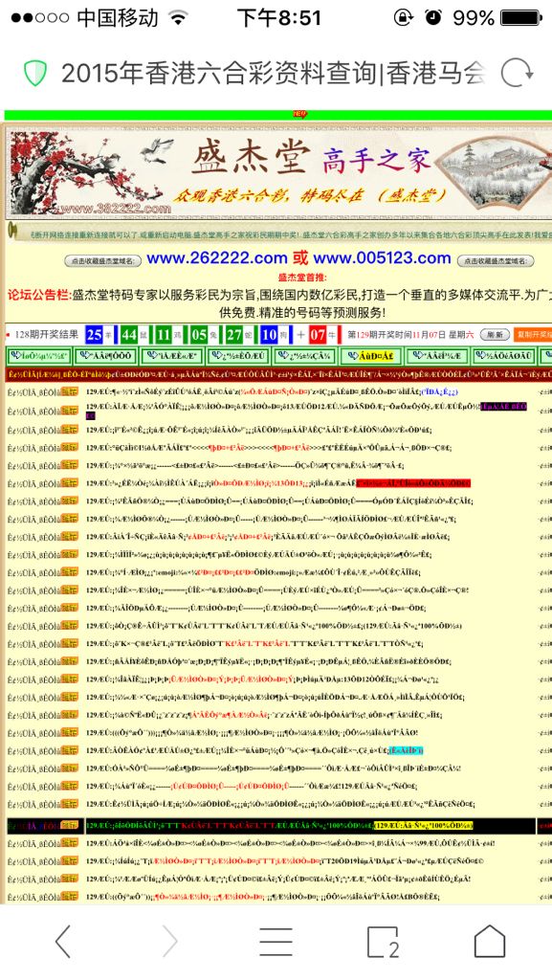Screen dimensions: 552x980
Task: Tap the battery icon at 99%
Action: tap(520, 17)
